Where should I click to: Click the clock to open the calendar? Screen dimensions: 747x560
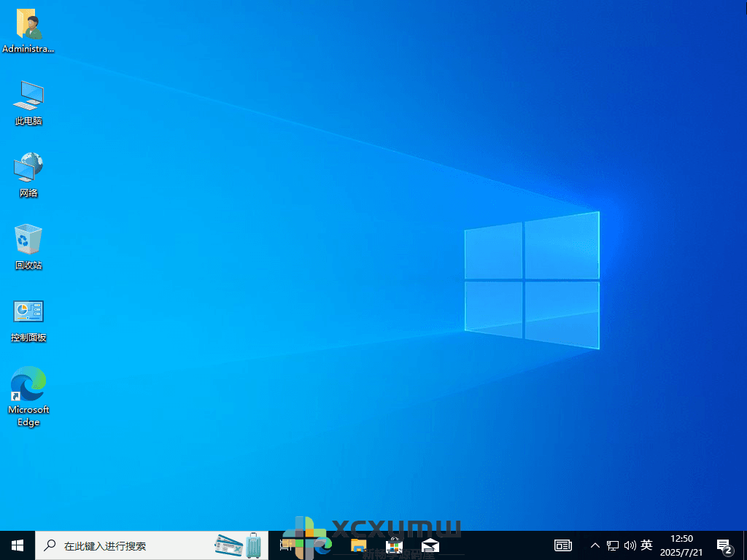tap(681, 545)
